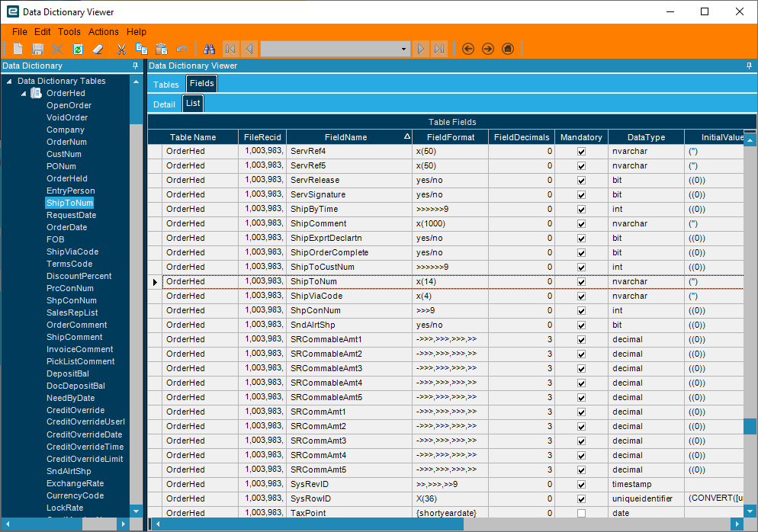
Task: Collapse the OrderHed tree node
Action: click(23, 94)
